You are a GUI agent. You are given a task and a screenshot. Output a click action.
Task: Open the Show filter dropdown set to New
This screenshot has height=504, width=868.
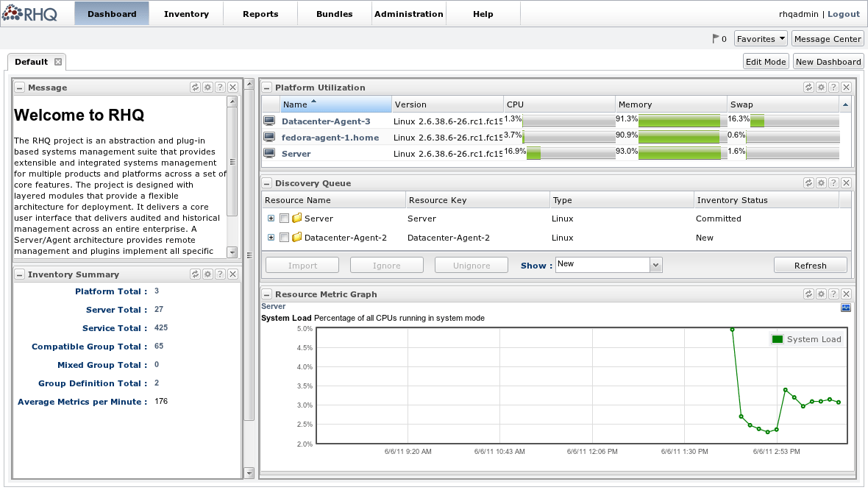click(x=656, y=265)
